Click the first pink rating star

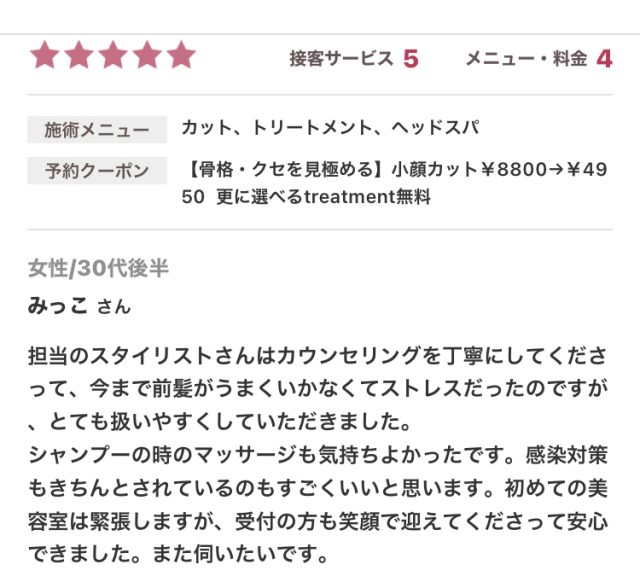45,56
